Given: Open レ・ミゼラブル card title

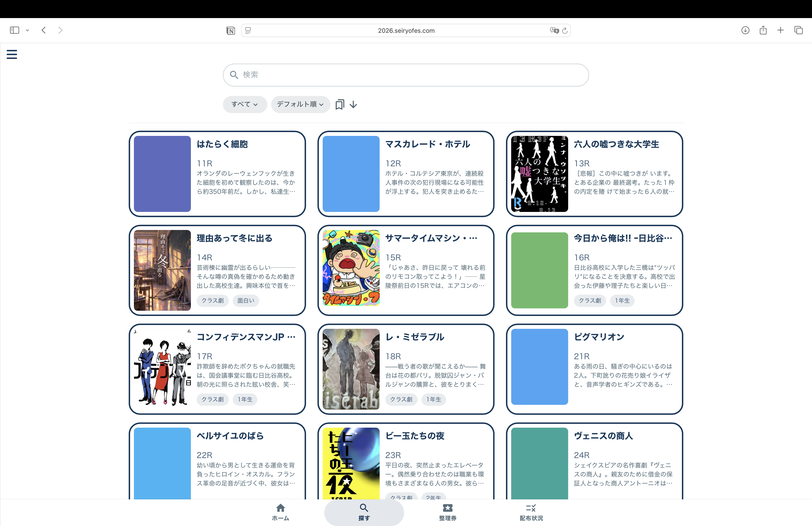Looking at the screenshot, I should click(x=415, y=337).
